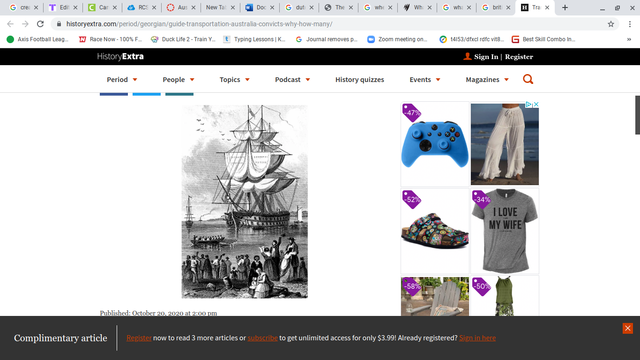The width and height of the screenshot is (640, 360).
Task: Open the Best Skill Combo bookmark
Action: click(544, 39)
